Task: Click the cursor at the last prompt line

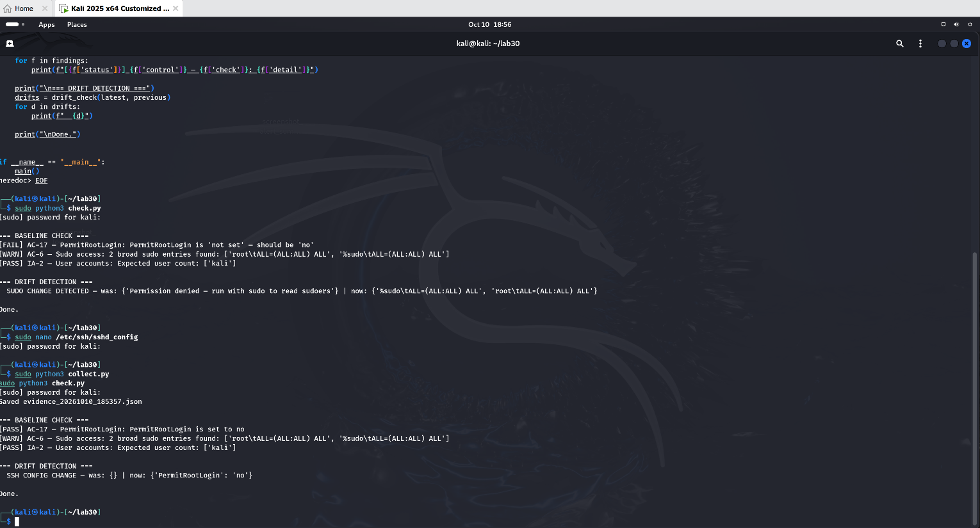Action: coord(17,522)
